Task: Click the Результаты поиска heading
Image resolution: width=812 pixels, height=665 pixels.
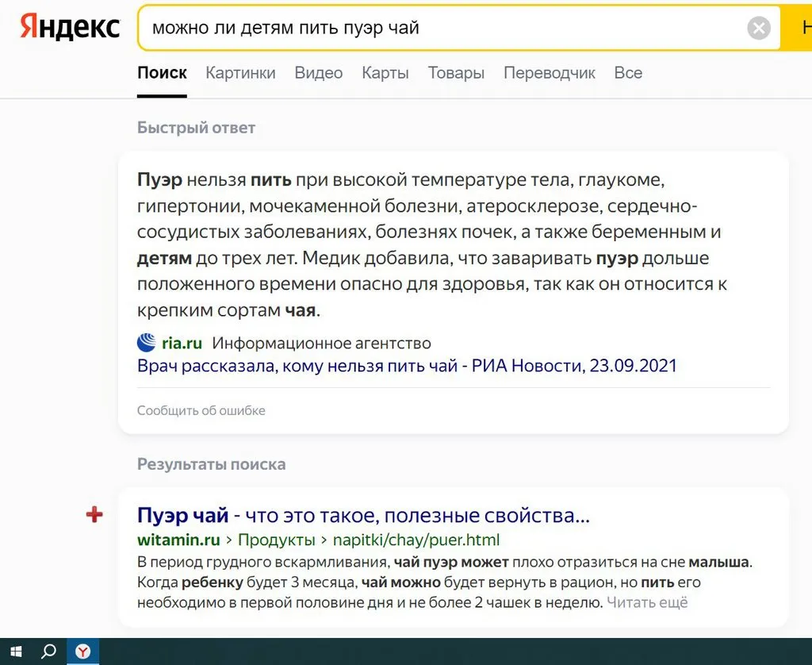Action: pyautogui.click(x=211, y=464)
